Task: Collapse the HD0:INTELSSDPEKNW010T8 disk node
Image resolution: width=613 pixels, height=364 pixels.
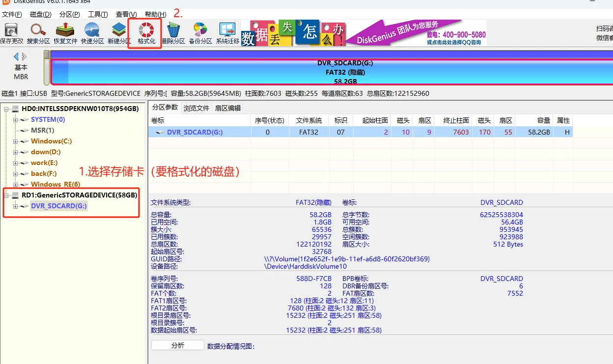Action: tap(6, 109)
